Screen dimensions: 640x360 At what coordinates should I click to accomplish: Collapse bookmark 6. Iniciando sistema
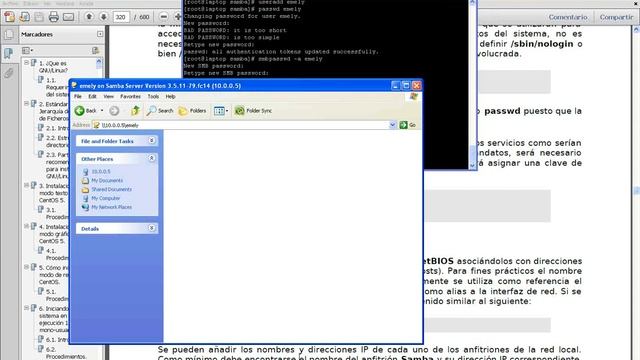pos(26,308)
